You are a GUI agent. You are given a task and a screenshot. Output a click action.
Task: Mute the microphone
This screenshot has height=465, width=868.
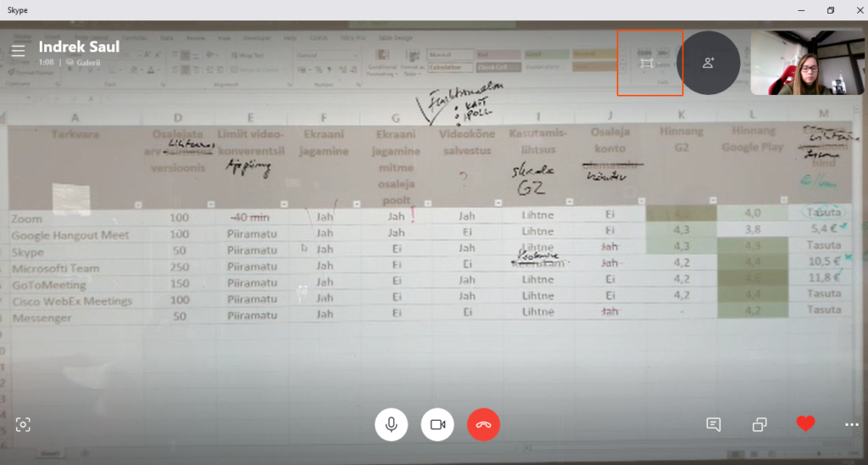[x=392, y=424]
